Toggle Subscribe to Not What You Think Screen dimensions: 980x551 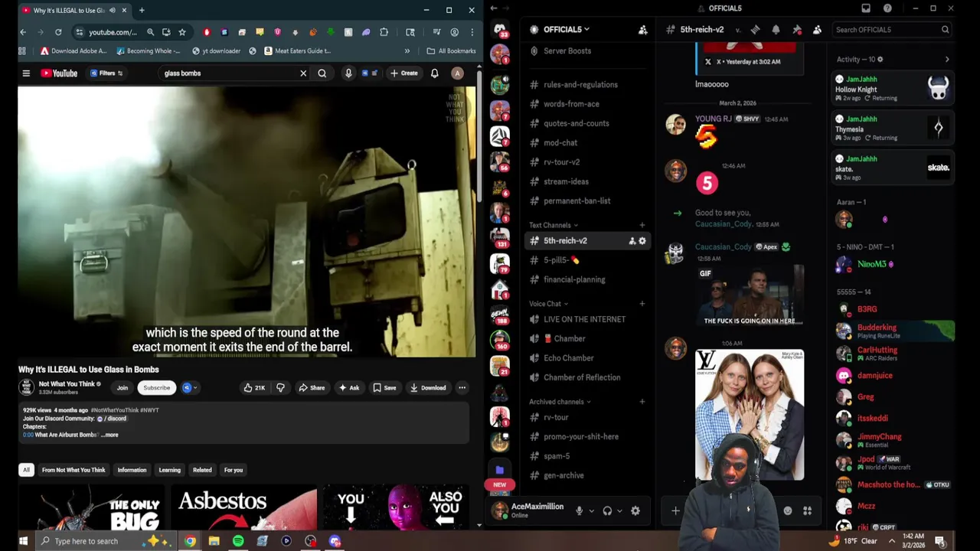tap(156, 388)
